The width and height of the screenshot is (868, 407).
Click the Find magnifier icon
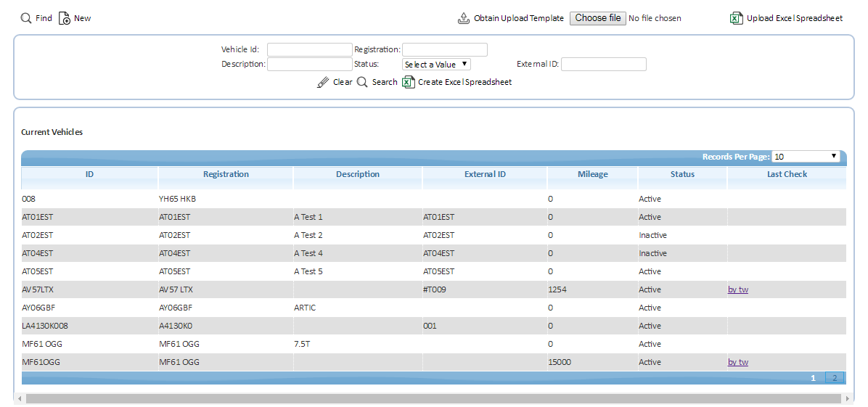(x=26, y=18)
